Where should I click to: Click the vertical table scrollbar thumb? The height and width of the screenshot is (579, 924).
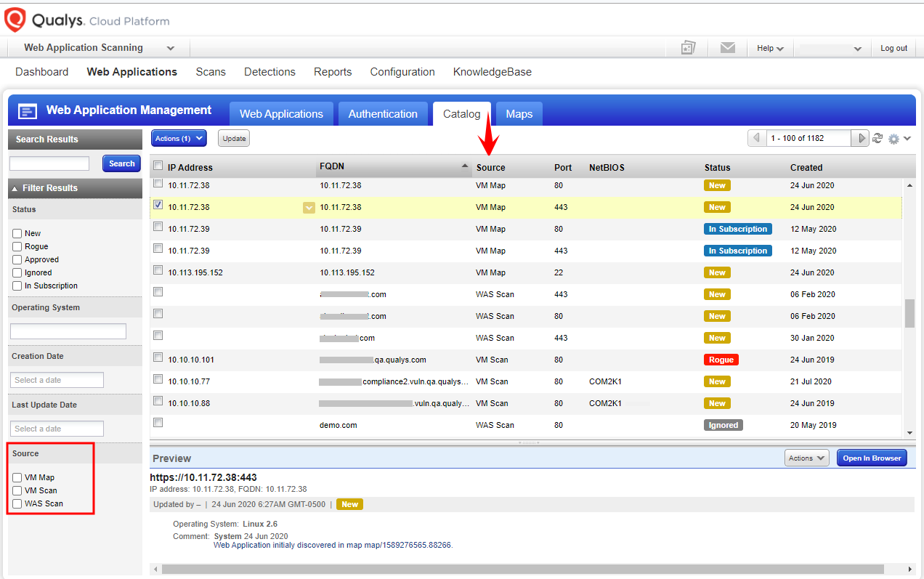point(909,313)
